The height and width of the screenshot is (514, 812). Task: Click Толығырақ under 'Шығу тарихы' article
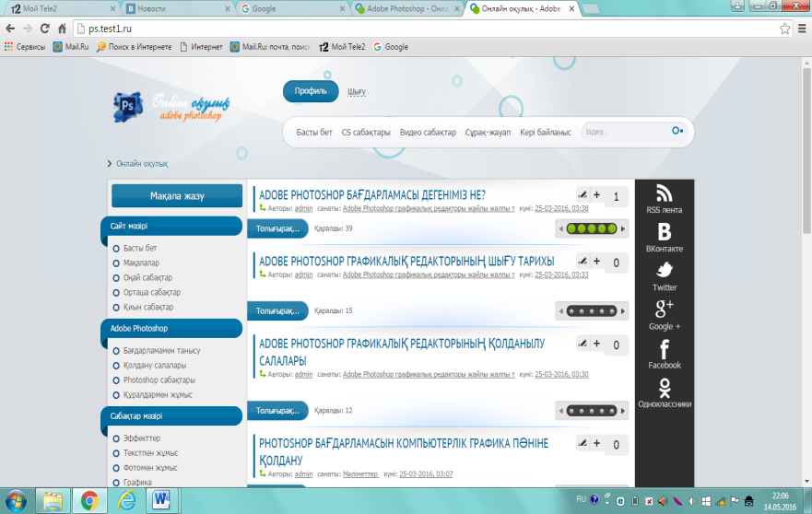coord(277,310)
